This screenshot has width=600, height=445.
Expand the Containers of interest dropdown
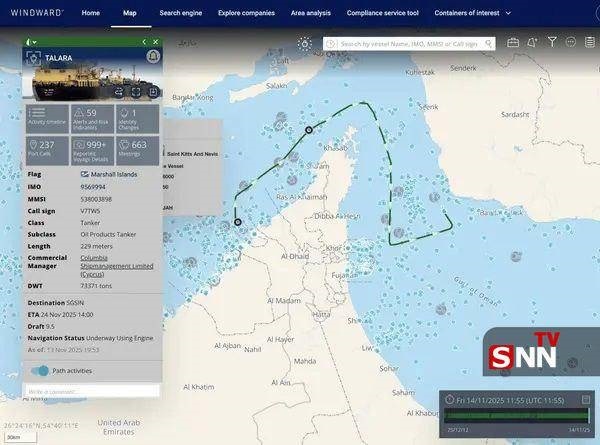(x=472, y=13)
